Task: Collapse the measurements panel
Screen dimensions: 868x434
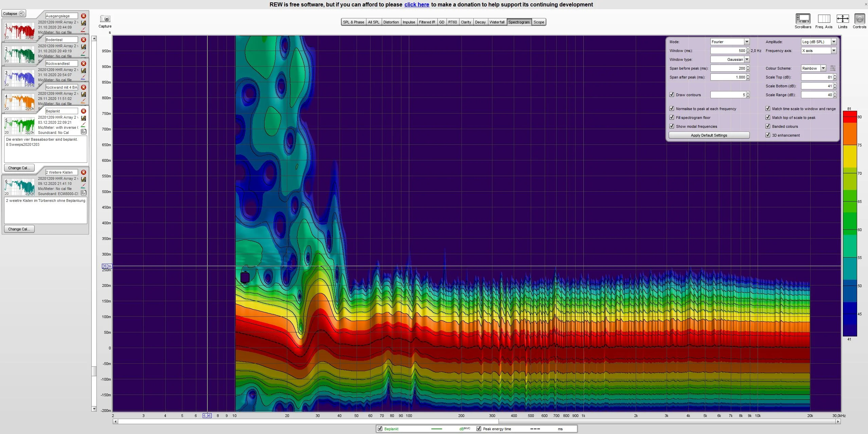Action: (x=14, y=14)
